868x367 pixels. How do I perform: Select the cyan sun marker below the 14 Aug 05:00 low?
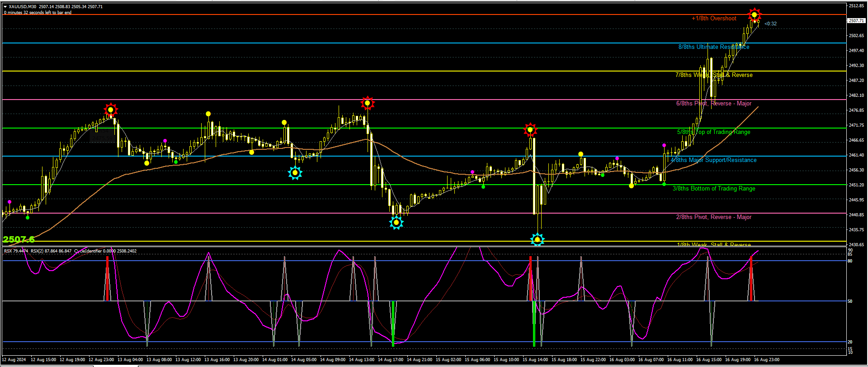pyautogui.click(x=295, y=173)
